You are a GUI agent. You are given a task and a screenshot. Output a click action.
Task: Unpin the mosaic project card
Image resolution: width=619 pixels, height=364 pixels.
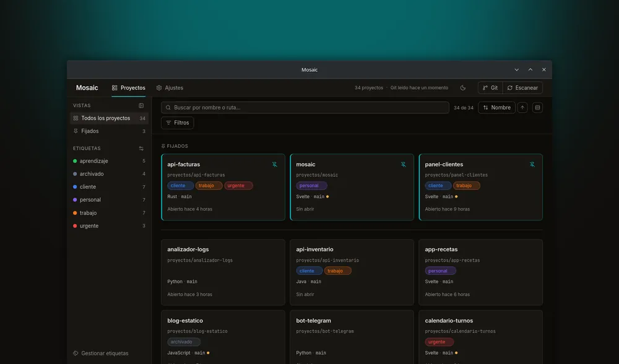pos(403,164)
